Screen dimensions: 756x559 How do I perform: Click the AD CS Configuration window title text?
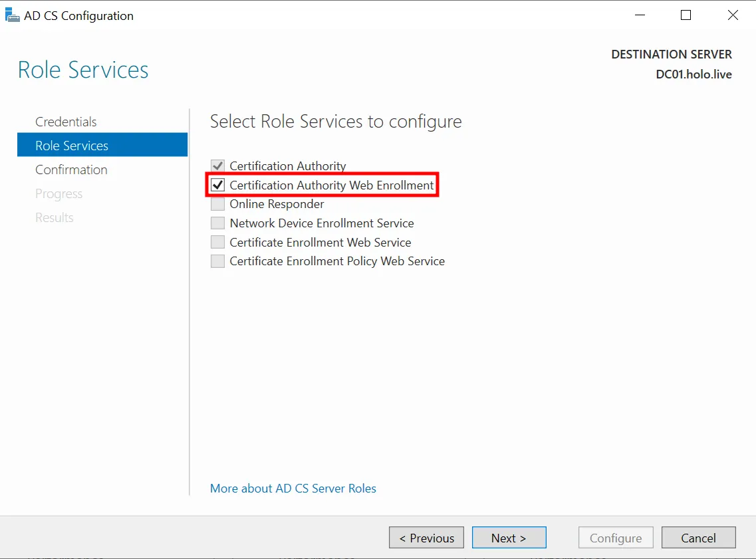coord(78,16)
